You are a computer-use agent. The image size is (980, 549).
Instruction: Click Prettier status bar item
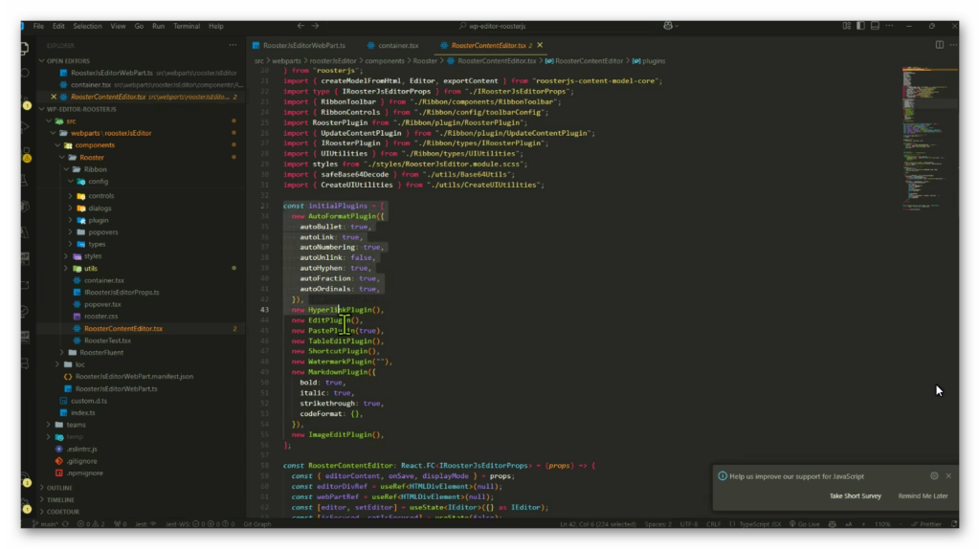pos(926,524)
